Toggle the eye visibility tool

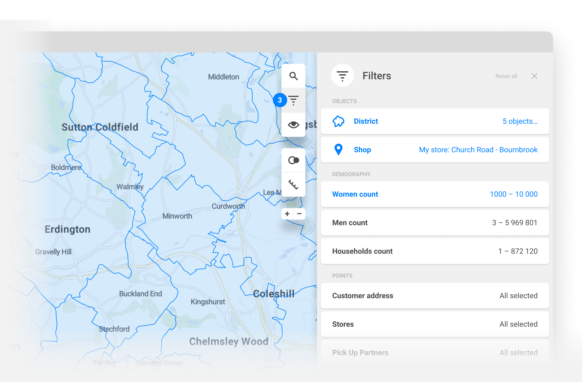293,125
